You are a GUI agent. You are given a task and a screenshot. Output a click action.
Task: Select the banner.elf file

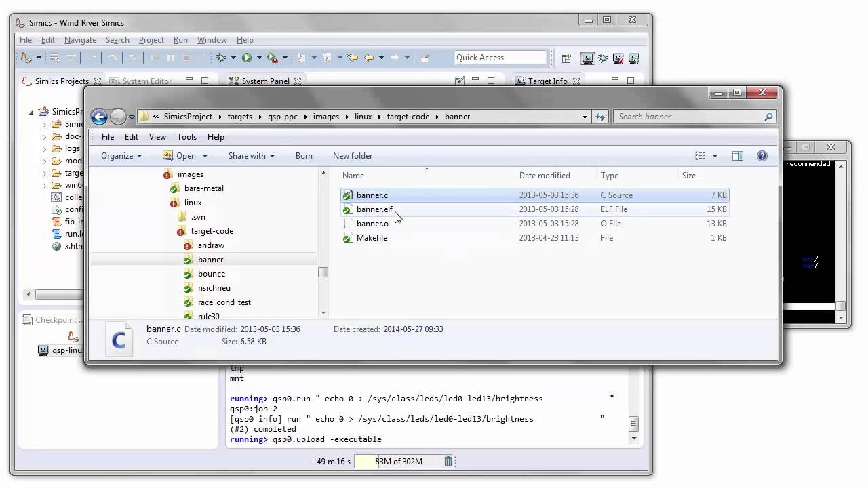click(374, 209)
